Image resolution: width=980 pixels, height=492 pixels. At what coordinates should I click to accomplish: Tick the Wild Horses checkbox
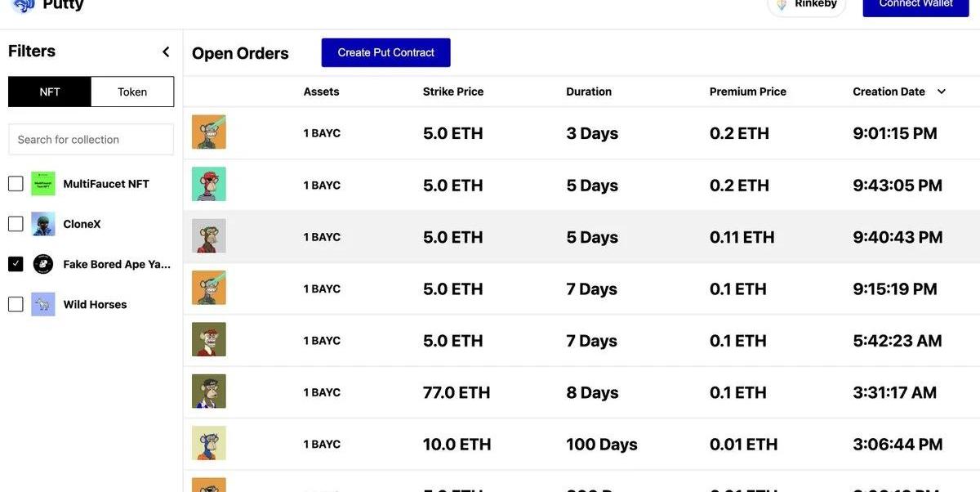[16, 304]
